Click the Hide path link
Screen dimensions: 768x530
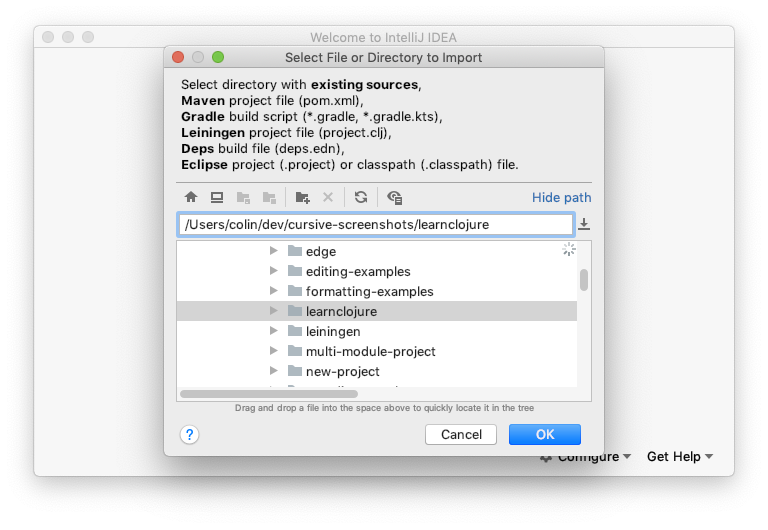[561, 197]
